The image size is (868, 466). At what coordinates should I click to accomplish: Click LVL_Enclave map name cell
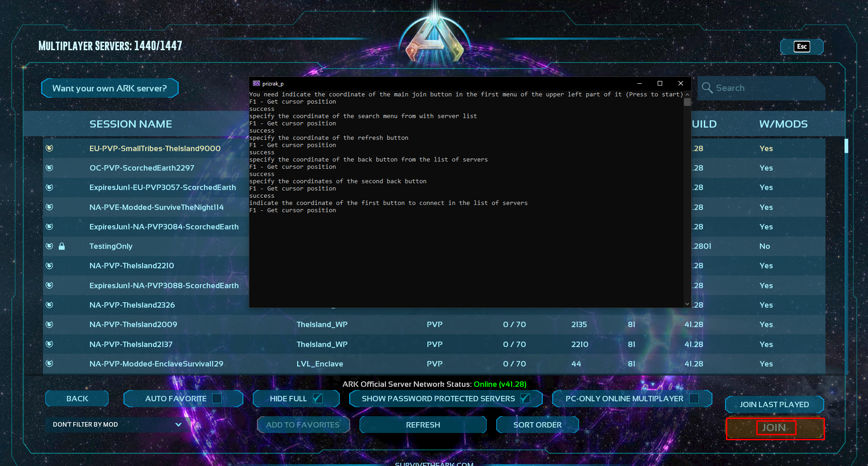[x=320, y=364]
